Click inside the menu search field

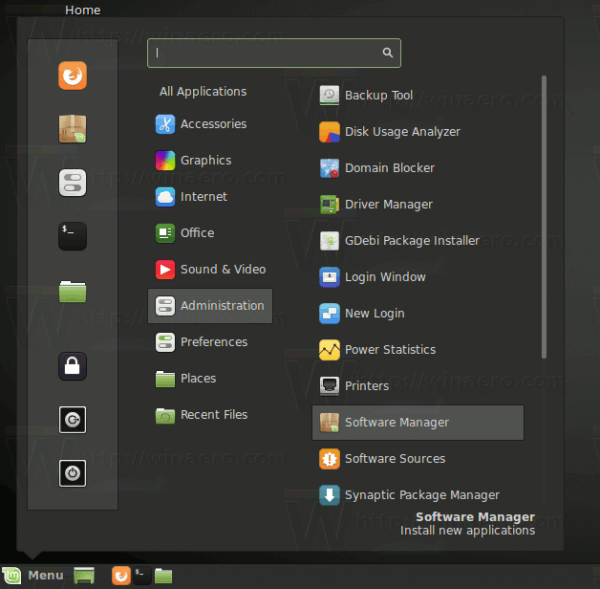[274, 53]
